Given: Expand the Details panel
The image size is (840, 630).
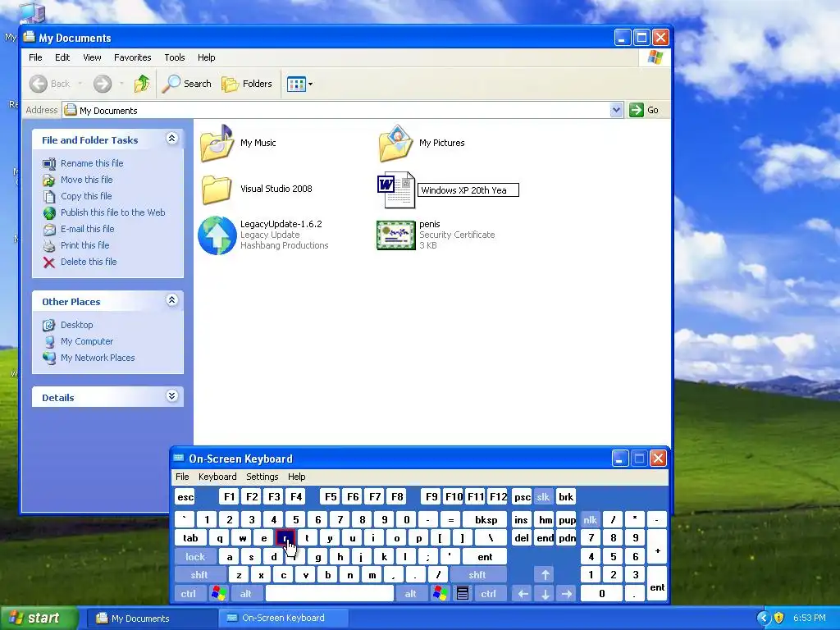Looking at the screenshot, I should [x=172, y=396].
